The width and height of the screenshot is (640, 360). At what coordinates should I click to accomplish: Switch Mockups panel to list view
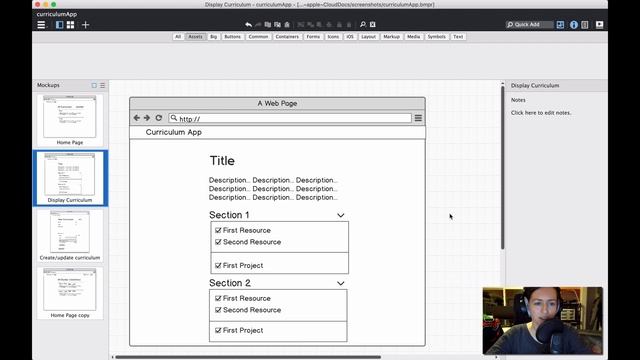102,85
